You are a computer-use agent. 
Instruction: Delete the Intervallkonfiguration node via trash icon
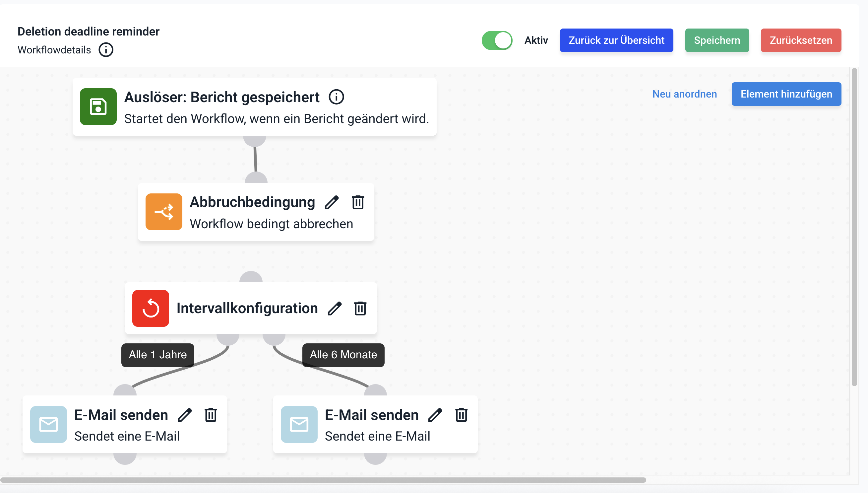360,309
